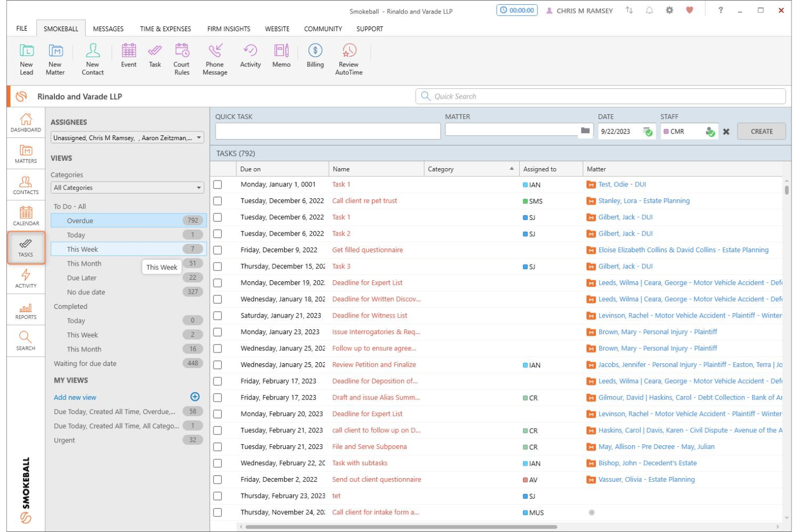
Task: Create a Memo
Action: coord(281,56)
